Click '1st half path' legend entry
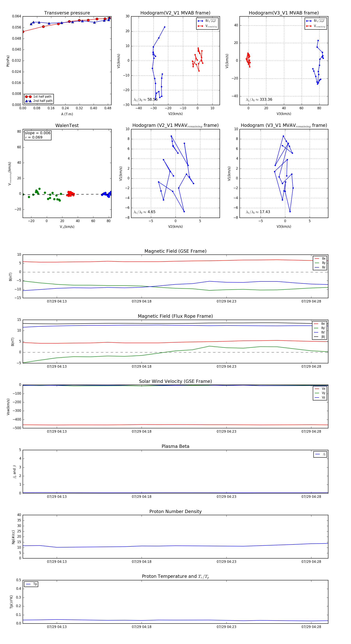This screenshot has height=644, width=351. [x=39, y=96]
